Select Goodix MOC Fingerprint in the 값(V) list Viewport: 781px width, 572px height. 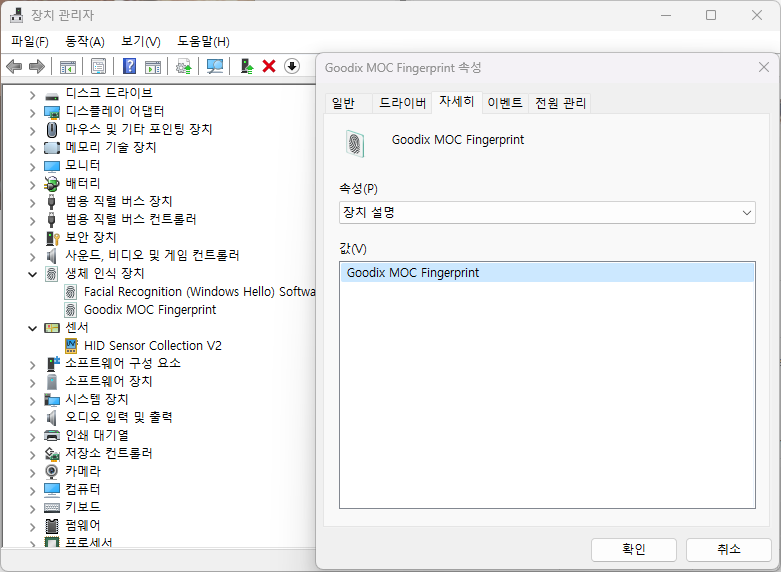(547, 273)
